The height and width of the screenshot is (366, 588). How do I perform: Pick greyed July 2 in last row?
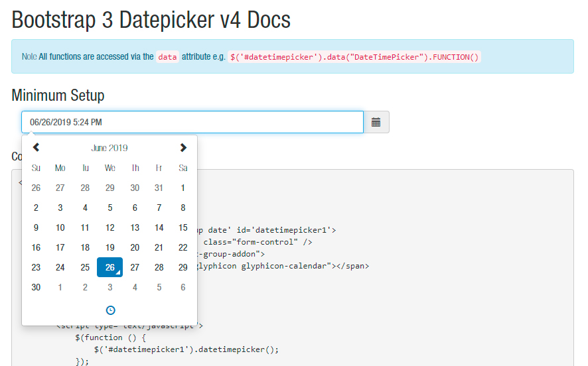(85, 287)
